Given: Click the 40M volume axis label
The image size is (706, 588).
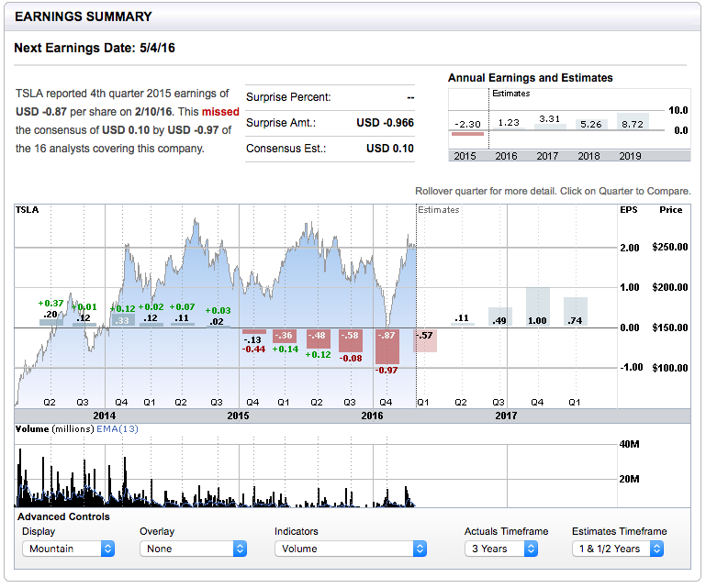Looking at the screenshot, I should [x=630, y=444].
